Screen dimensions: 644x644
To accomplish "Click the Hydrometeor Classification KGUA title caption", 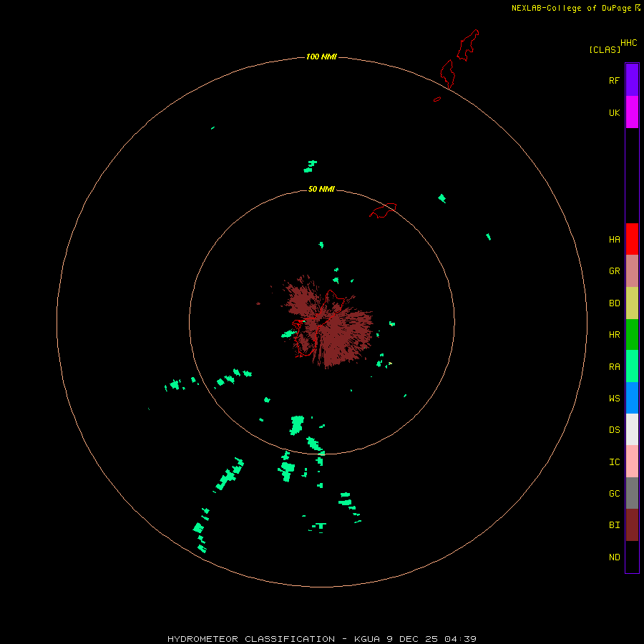I will 321,639.
